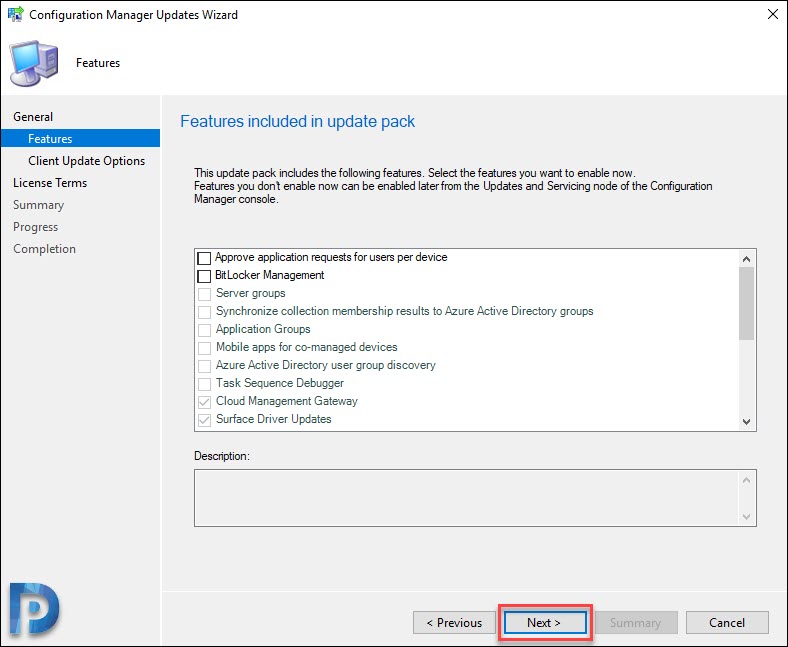The width and height of the screenshot is (788, 647).
Task: Click the features list scrollbar thumb
Action: pyautogui.click(x=746, y=304)
